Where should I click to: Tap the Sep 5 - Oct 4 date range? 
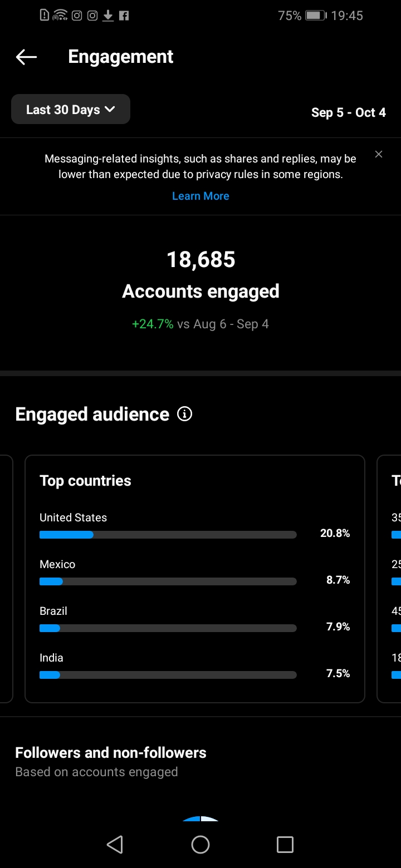pos(348,112)
